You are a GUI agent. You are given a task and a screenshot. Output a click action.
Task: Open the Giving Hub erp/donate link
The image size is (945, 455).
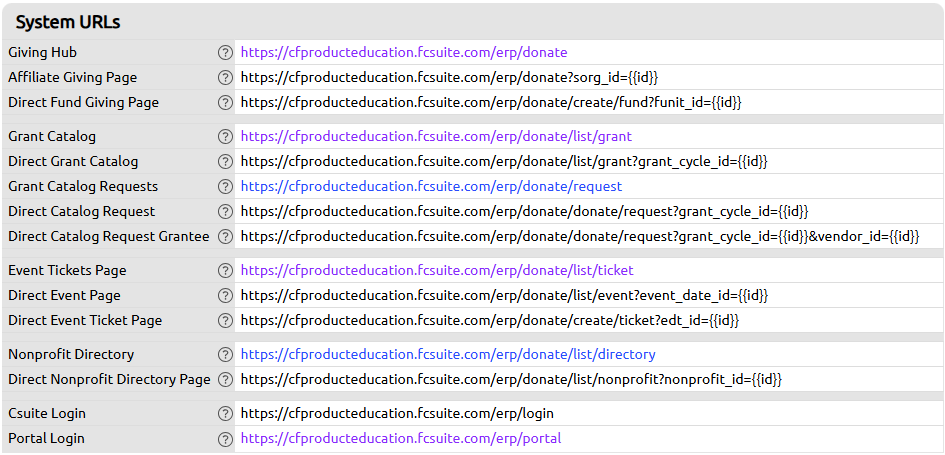pyautogui.click(x=404, y=52)
